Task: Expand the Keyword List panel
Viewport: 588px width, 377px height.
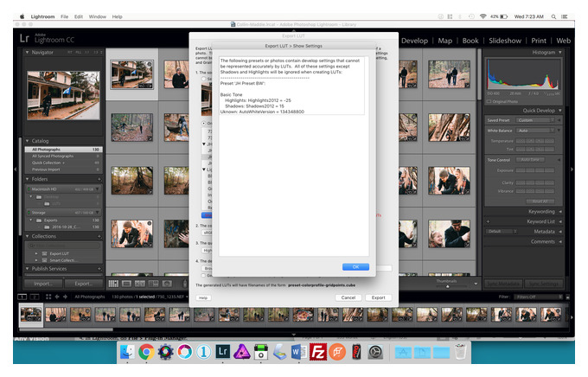Action: point(560,221)
